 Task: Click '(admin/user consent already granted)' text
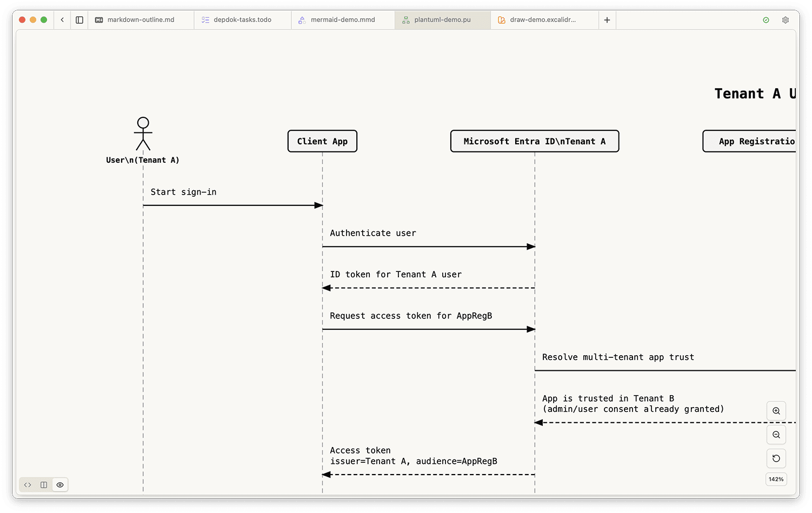coord(633,409)
